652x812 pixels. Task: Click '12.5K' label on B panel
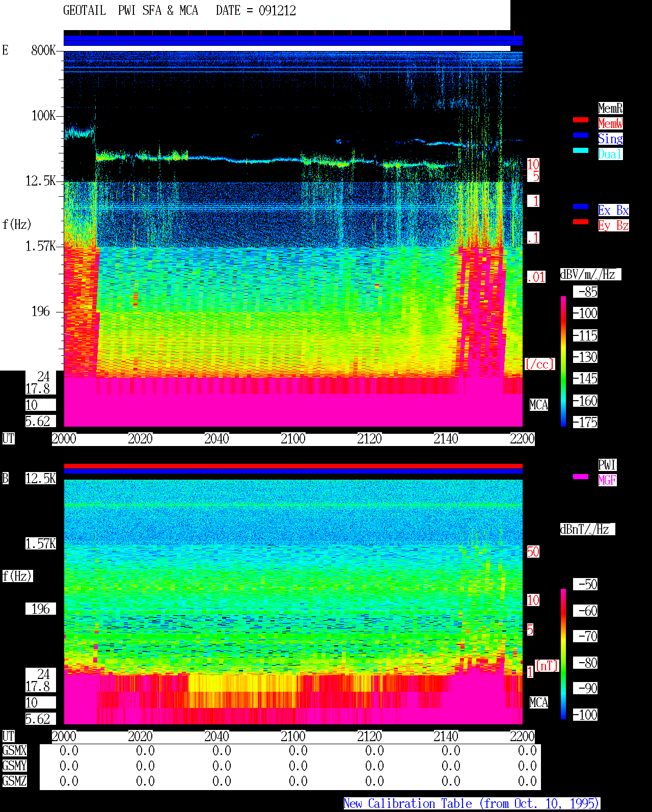point(41,478)
